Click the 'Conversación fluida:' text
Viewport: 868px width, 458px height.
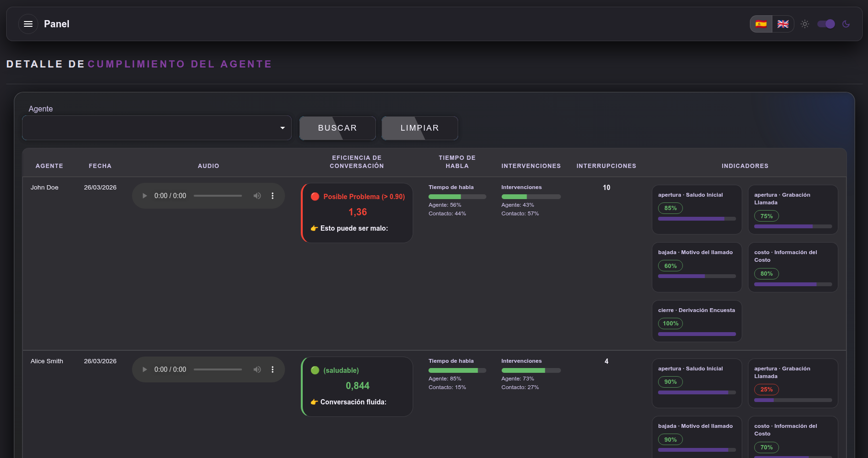tap(353, 402)
